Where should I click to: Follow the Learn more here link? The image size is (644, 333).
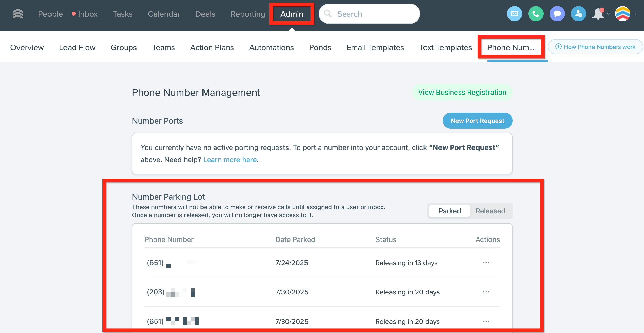pos(230,160)
